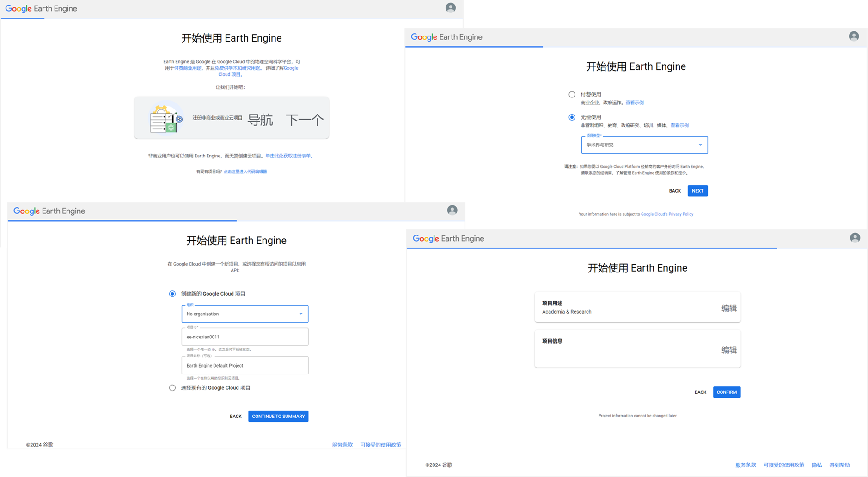Click the 注册非商业或商业云项目 text
Screen dimensions: 868x477
coord(217,118)
